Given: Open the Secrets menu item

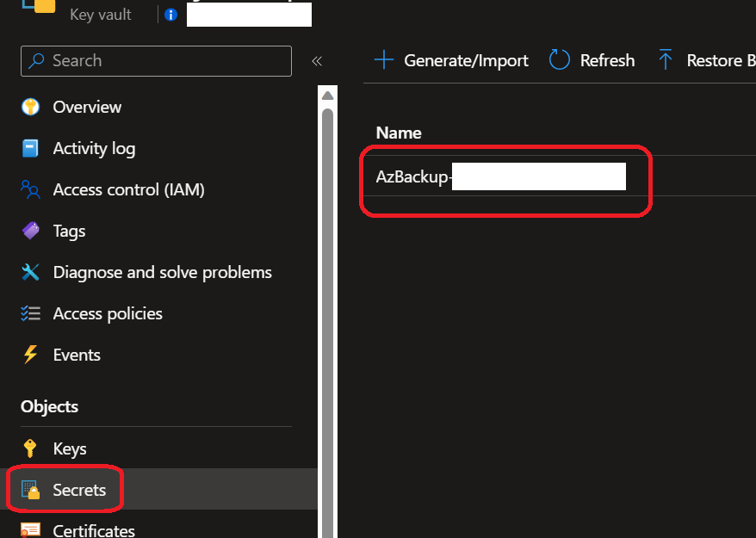Looking at the screenshot, I should pos(79,490).
